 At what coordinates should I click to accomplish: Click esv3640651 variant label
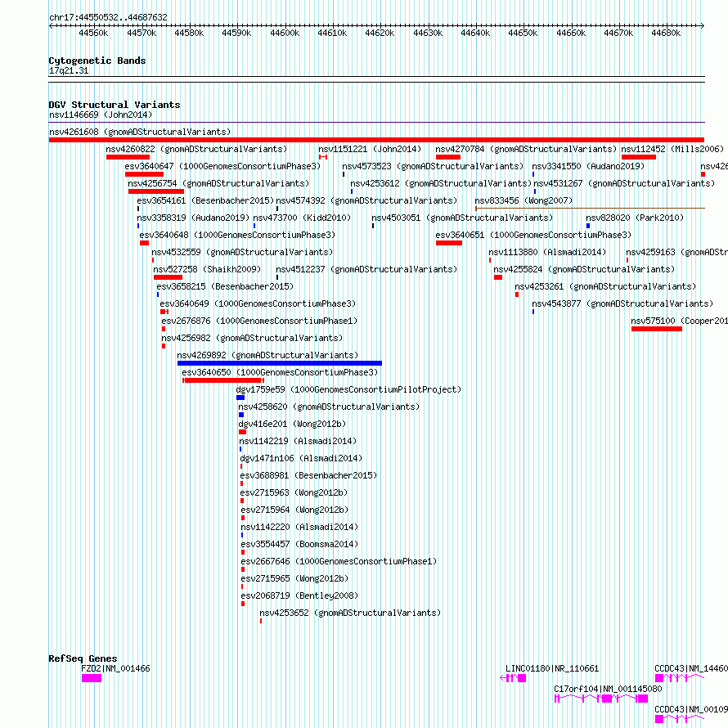(533, 235)
